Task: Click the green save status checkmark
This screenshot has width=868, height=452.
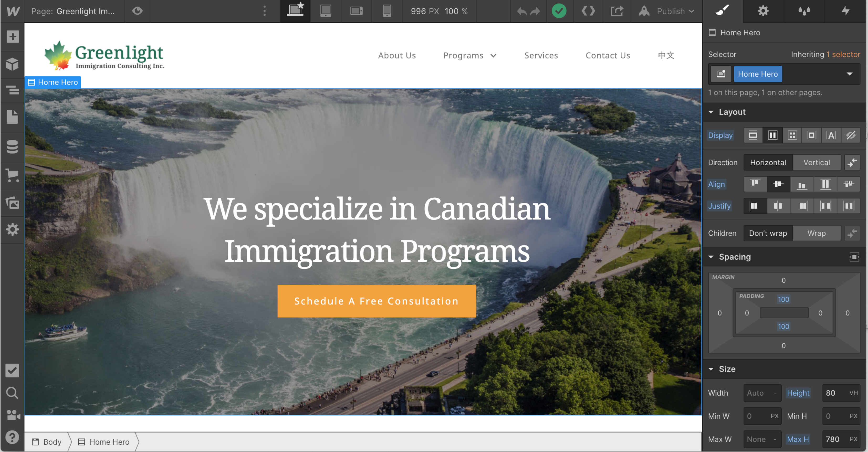Action: [x=559, y=11]
